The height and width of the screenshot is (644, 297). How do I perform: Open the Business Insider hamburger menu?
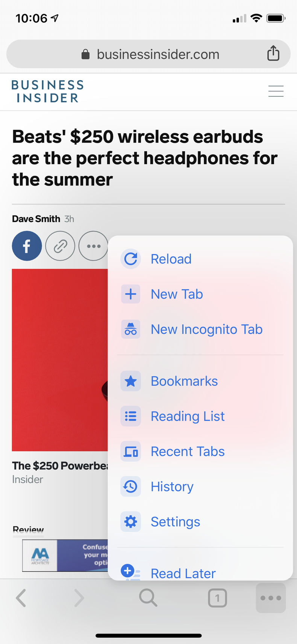276,91
